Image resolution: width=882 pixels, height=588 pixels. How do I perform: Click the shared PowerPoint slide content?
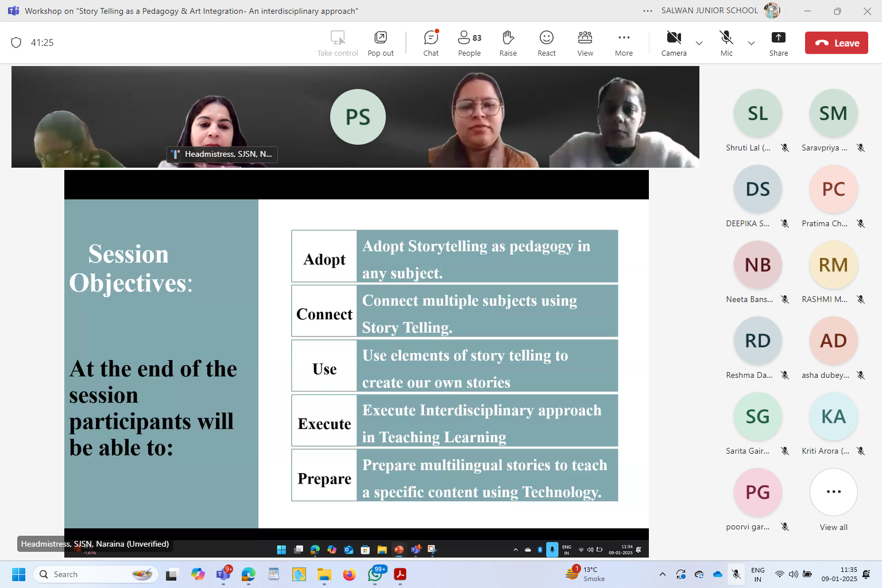(357, 363)
